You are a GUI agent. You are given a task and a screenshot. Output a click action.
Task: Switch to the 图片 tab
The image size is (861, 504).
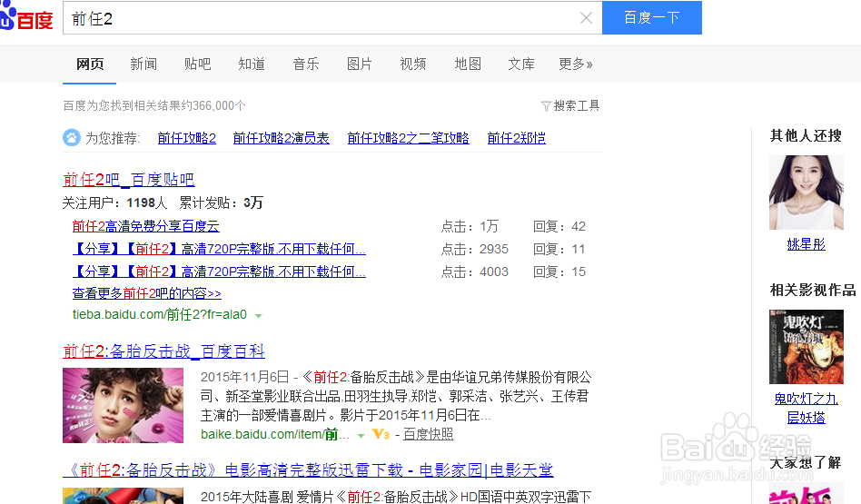pos(360,64)
